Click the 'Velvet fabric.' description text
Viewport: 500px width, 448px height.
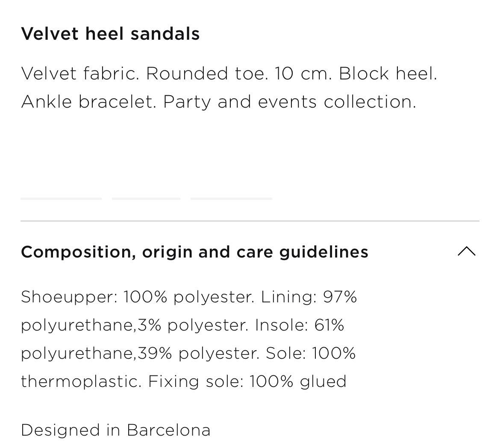(80, 73)
